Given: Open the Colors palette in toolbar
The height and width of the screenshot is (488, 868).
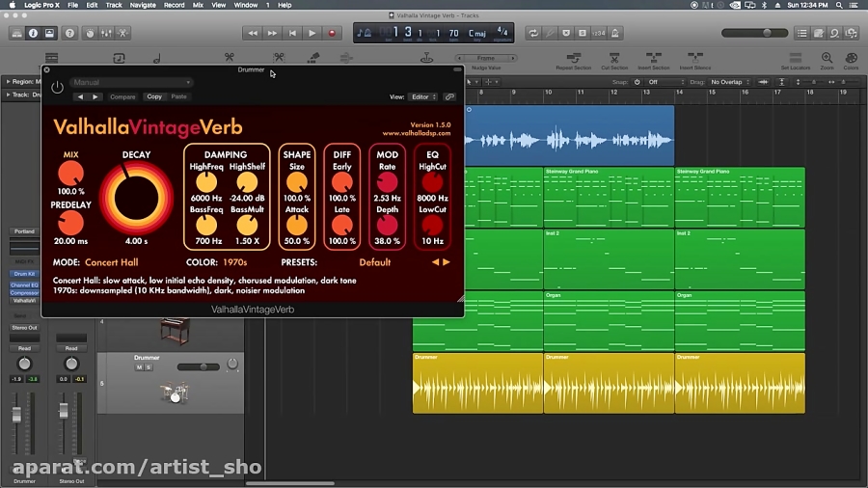Looking at the screenshot, I should click(x=851, y=60).
